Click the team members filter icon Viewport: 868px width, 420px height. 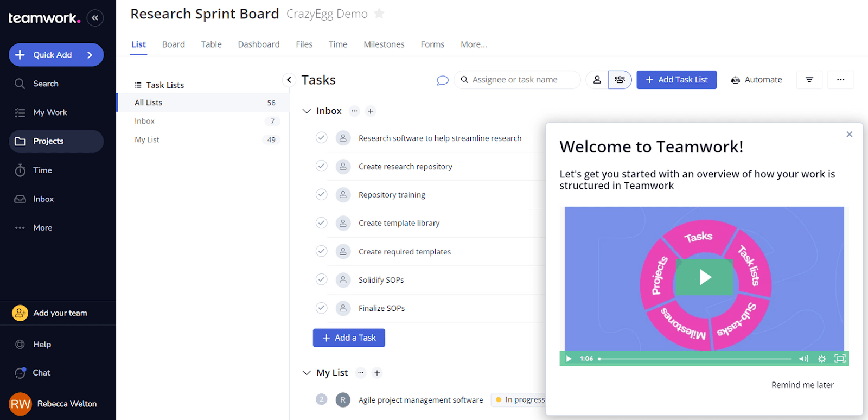coord(620,80)
